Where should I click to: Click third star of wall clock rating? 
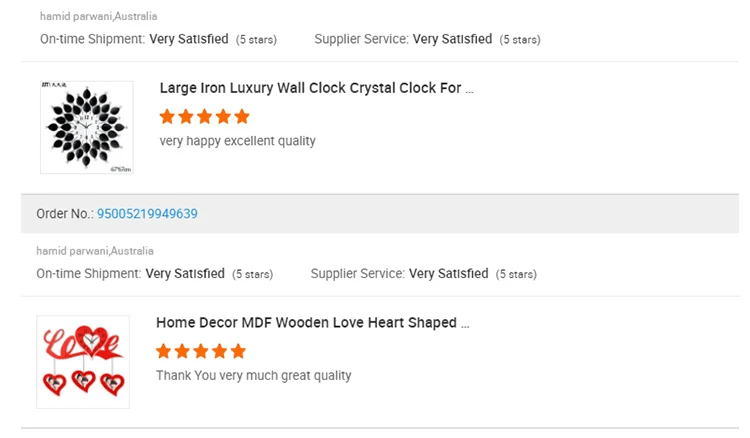pos(205,117)
